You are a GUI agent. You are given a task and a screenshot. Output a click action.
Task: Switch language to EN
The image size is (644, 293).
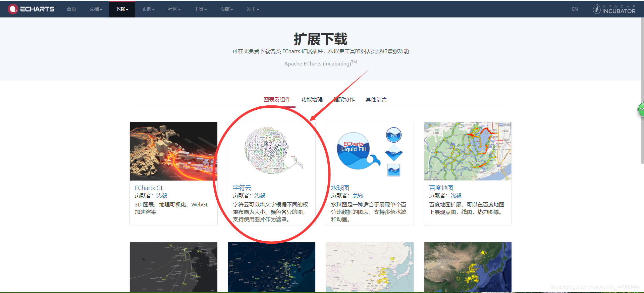[575, 9]
